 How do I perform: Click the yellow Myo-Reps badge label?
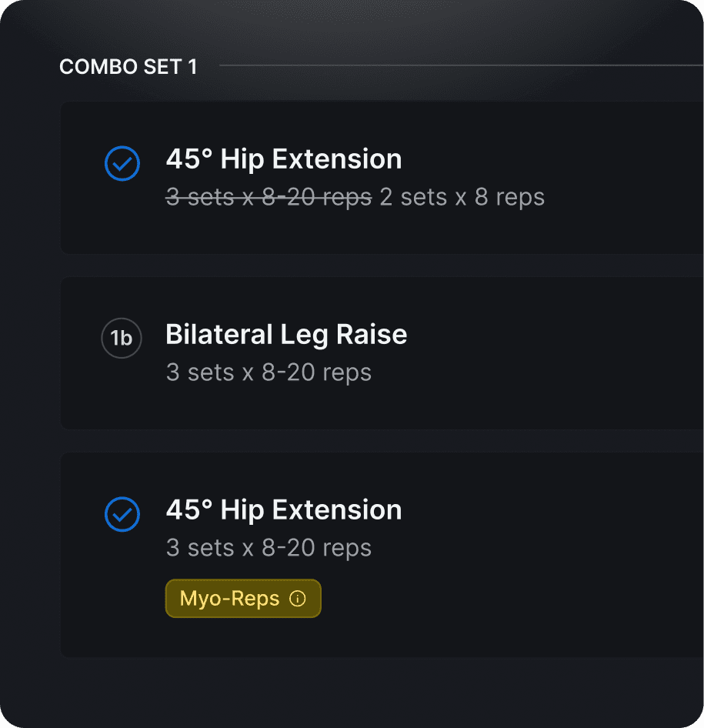pos(229,599)
